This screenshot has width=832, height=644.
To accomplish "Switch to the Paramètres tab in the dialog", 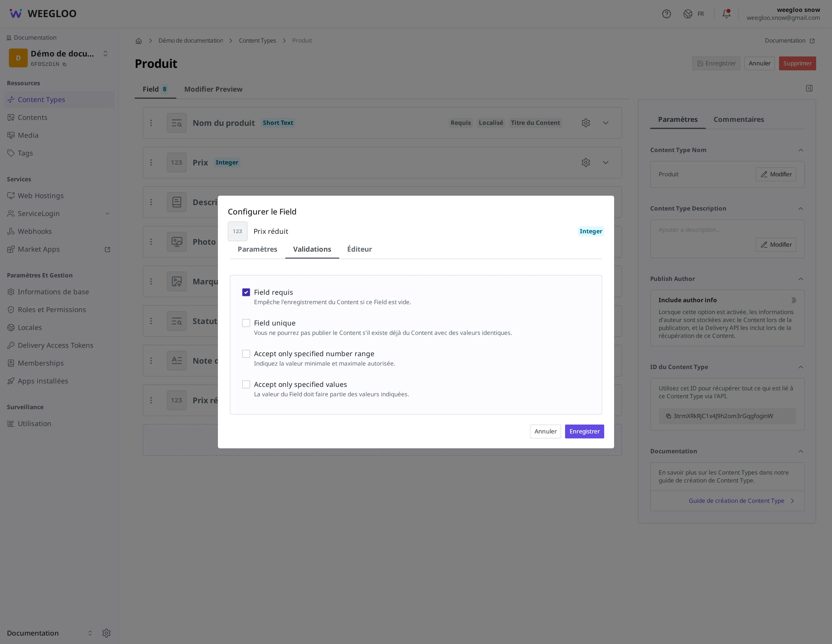I will coord(258,249).
